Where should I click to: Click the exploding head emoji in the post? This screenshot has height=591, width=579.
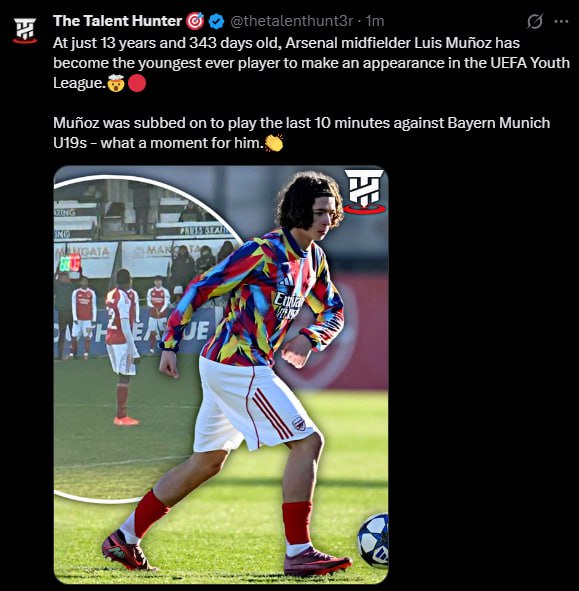click(x=116, y=83)
